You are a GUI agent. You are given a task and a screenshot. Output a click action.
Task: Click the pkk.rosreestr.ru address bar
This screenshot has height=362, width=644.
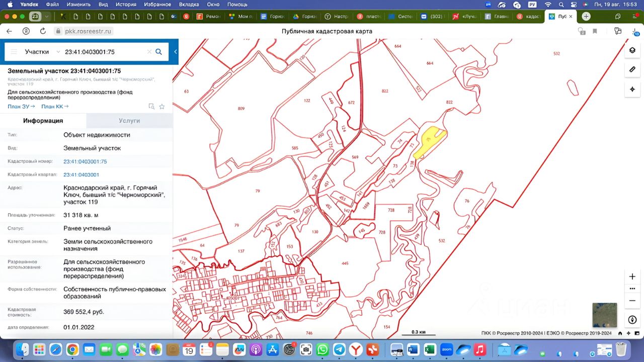pyautogui.click(x=84, y=31)
